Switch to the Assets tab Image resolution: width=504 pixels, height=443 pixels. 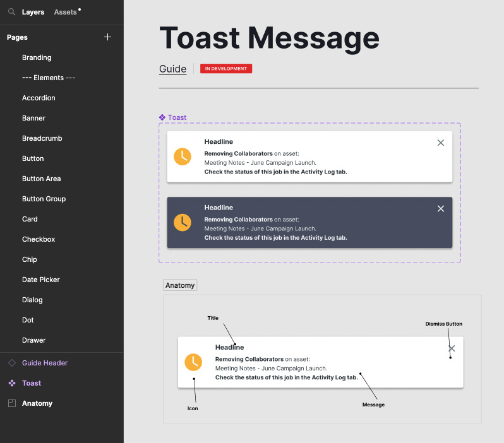pos(66,12)
